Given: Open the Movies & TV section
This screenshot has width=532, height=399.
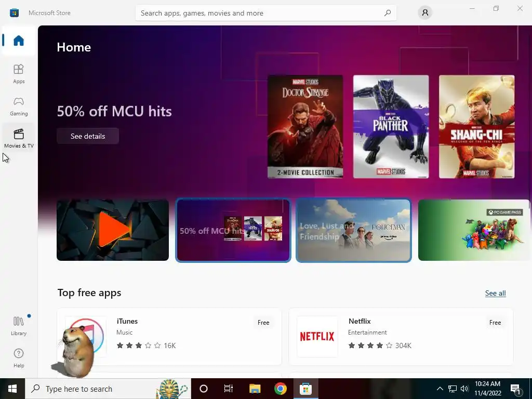Looking at the screenshot, I should coord(19,138).
